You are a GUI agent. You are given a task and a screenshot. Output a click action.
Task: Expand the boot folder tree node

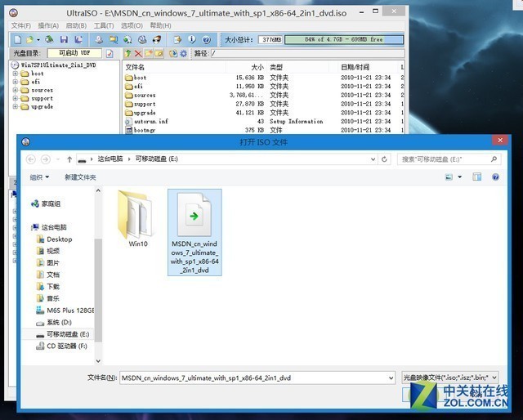(15, 74)
